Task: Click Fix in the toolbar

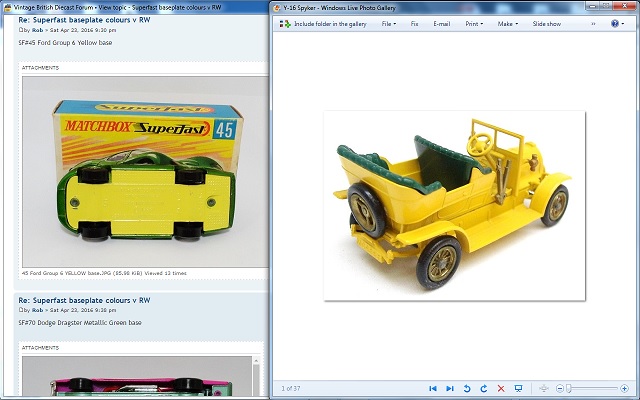Action: [x=414, y=22]
